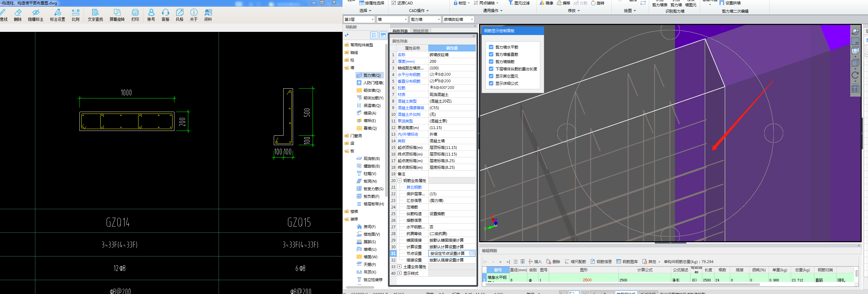Image resolution: width=868 pixels, height=294 pixels.
Task: Open the 墙 component category dropdown
Action: (392, 20)
